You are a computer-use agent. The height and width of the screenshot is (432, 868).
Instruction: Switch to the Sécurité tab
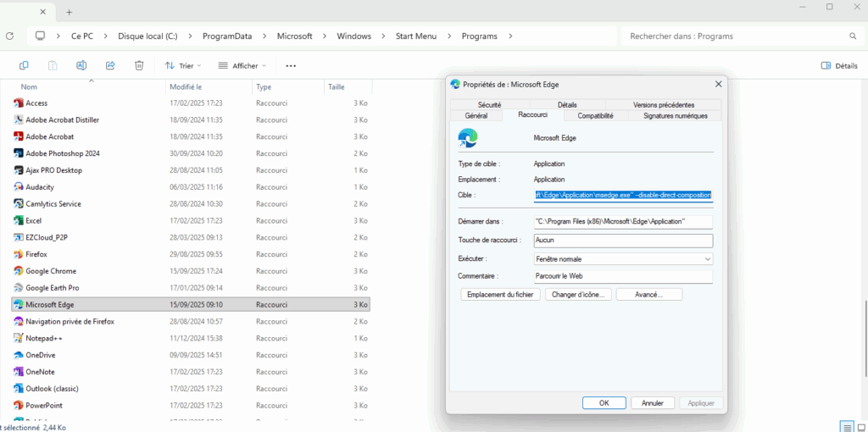(x=489, y=104)
